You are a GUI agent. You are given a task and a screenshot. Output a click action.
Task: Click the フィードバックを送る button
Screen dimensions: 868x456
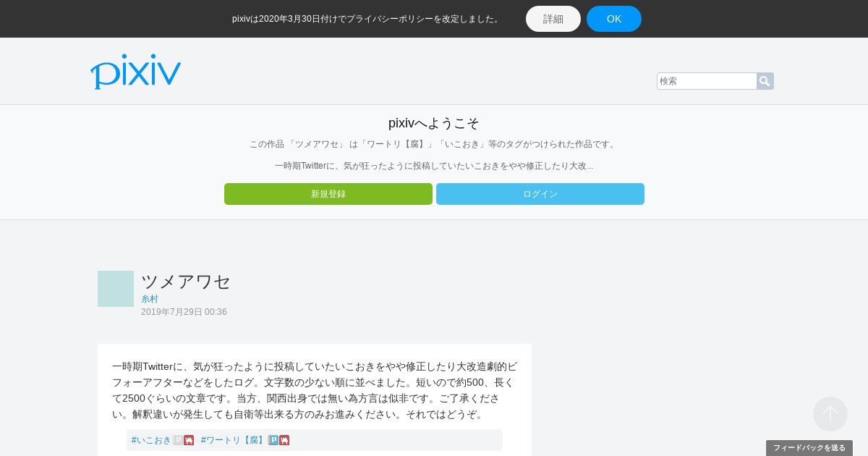[x=809, y=448]
